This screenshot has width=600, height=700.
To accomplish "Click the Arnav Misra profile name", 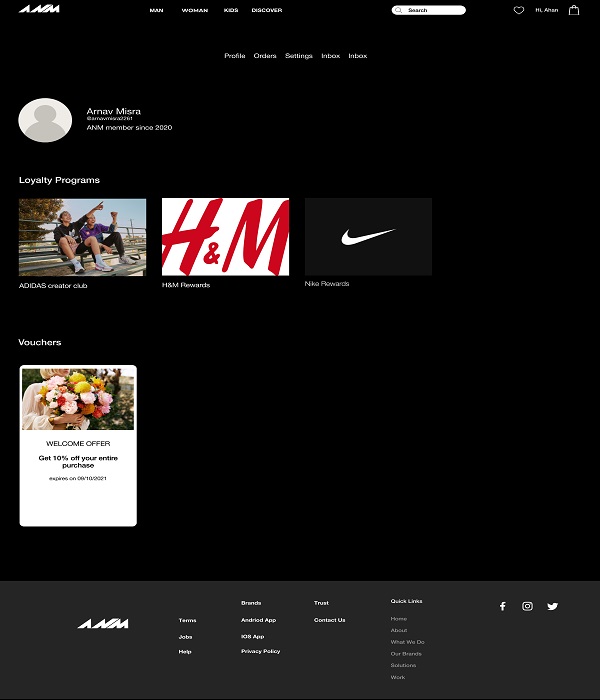I will (113, 111).
